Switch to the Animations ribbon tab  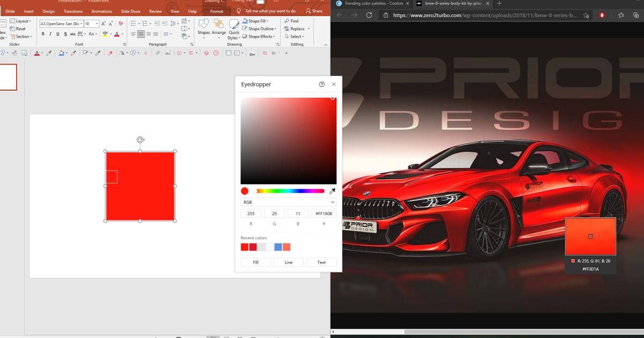click(102, 11)
